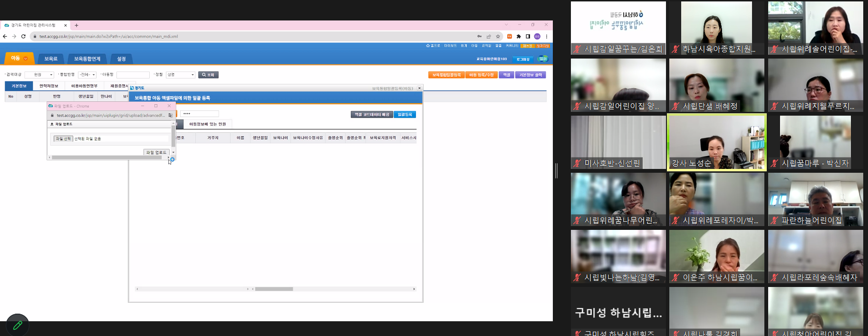This screenshot has height=336, width=868.
Task: Open the 정렬 성명 dropdown
Action: [181, 75]
